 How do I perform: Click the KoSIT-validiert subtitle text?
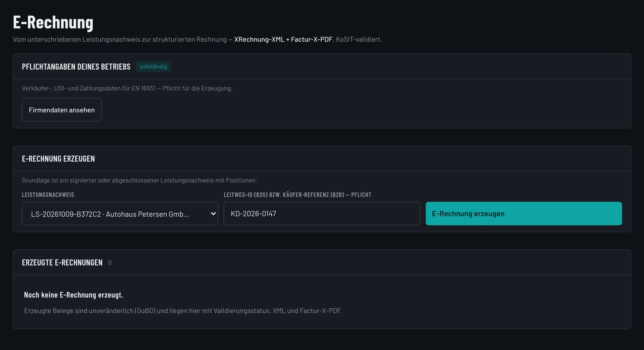pos(359,39)
